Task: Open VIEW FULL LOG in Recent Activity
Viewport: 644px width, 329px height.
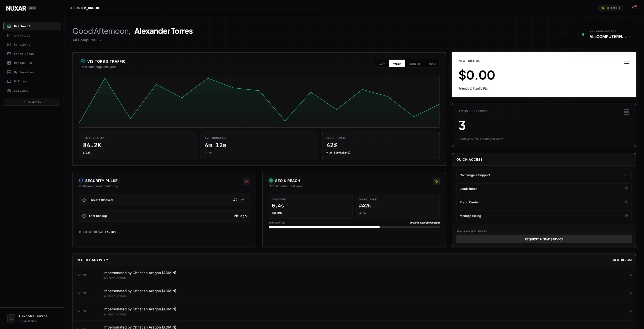Action: click(x=622, y=260)
